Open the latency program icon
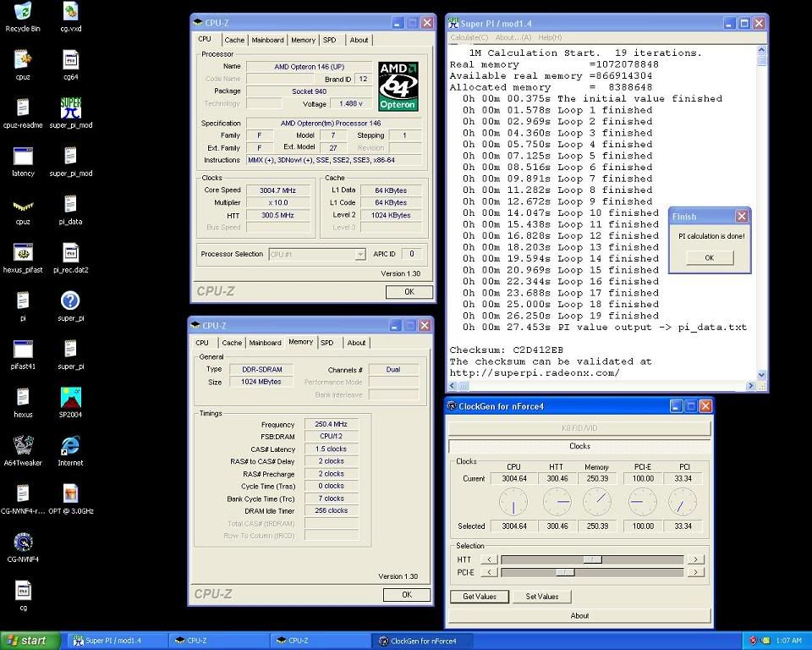This screenshot has width=812, height=650. point(23,156)
